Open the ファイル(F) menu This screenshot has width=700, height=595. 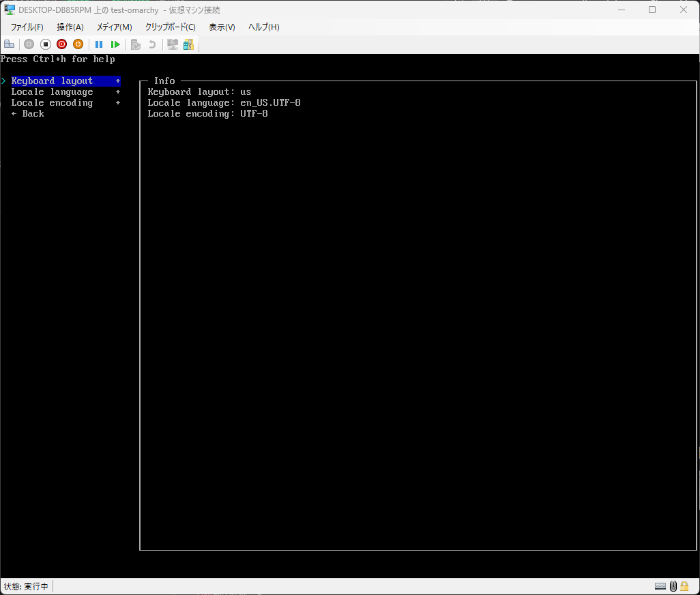point(27,27)
